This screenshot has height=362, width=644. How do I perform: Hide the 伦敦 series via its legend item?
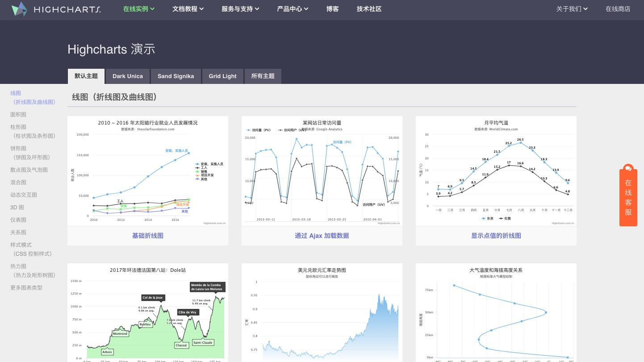coord(507,218)
